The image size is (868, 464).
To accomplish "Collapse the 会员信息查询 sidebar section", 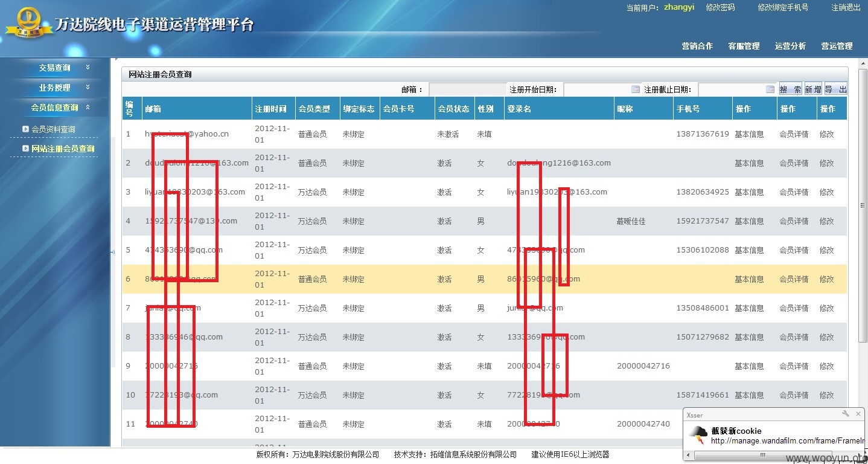I will click(54, 108).
